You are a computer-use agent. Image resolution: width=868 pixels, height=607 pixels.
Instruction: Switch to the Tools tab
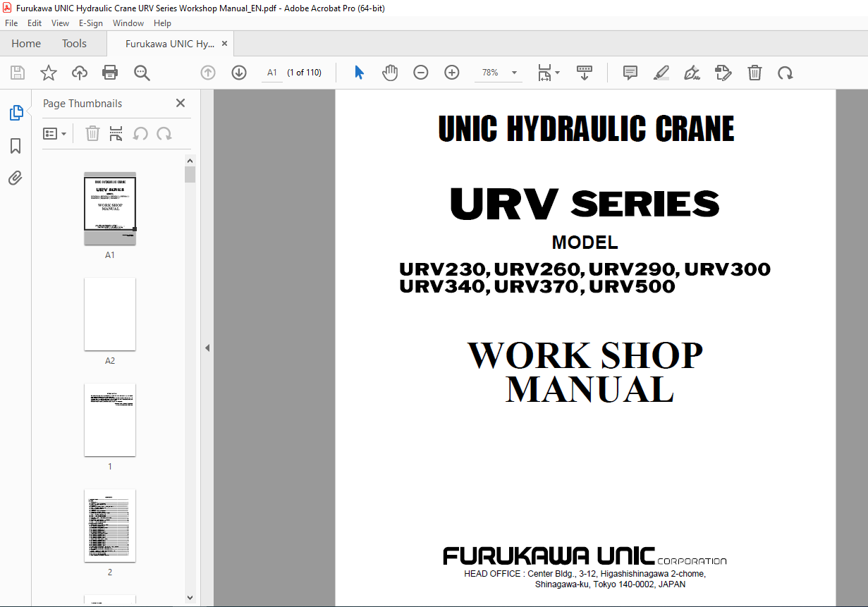[x=74, y=44]
